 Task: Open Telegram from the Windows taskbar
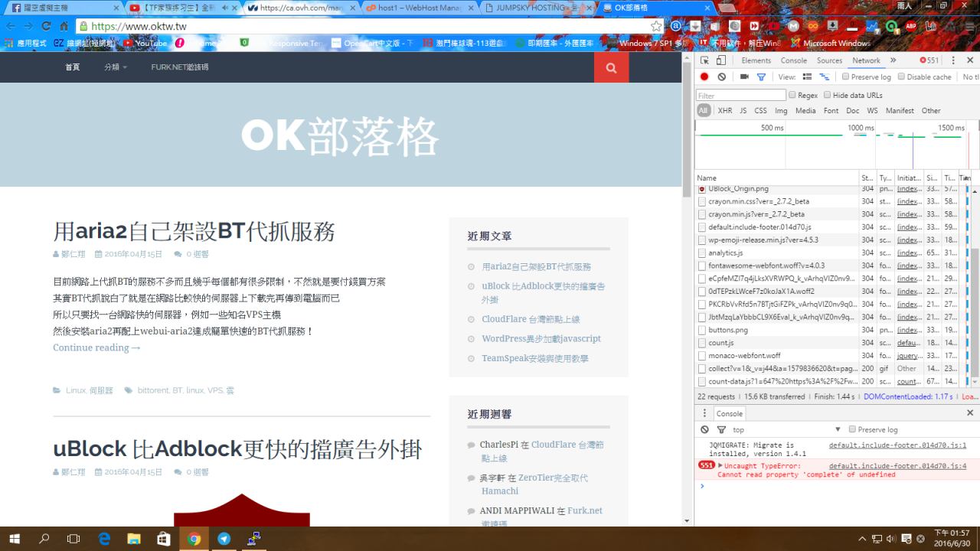point(224,539)
